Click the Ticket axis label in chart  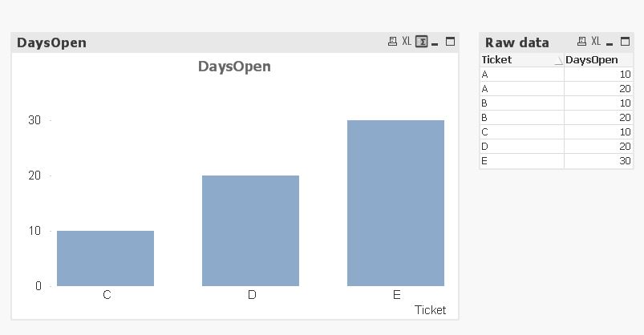[x=430, y=310]
